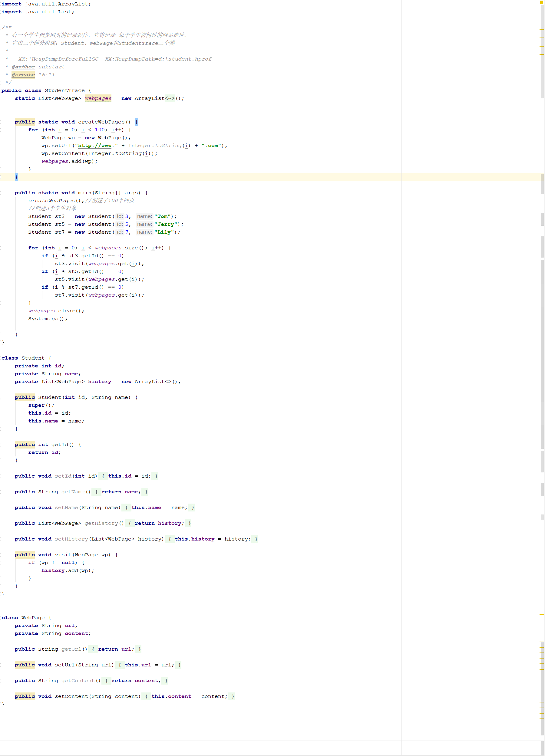Click the st5.visit call

[99, 279]
